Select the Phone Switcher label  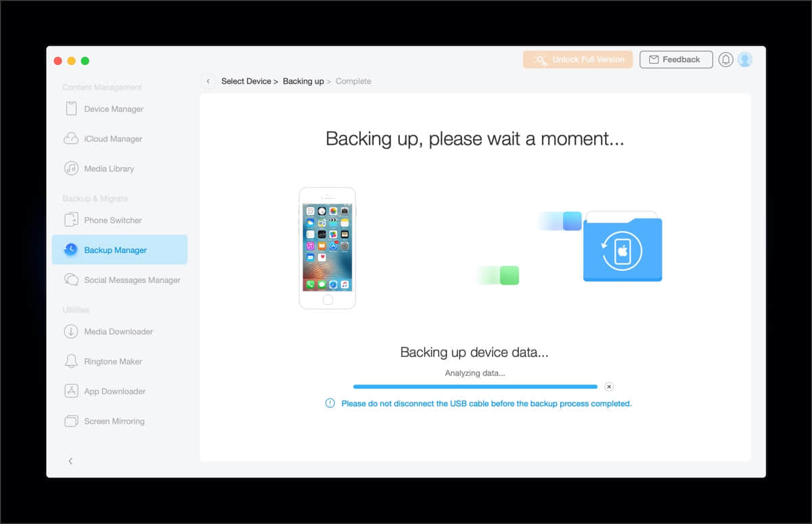tap(113, 220)
